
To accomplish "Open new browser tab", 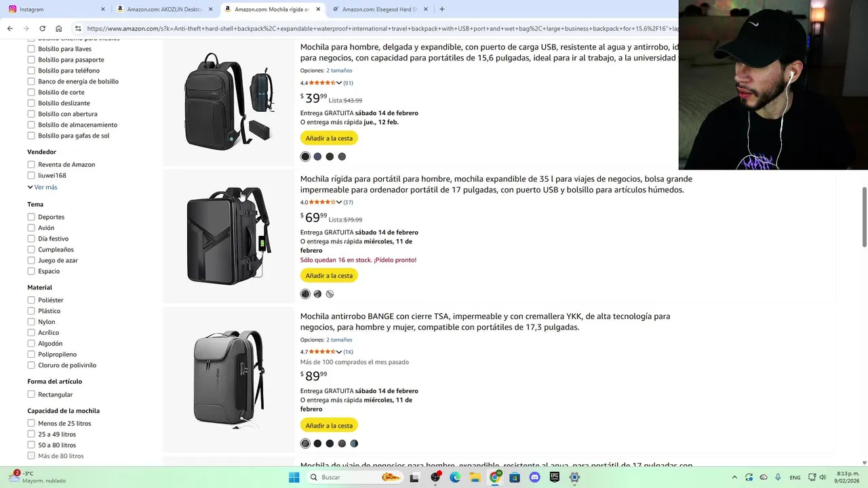I will 442,9.
